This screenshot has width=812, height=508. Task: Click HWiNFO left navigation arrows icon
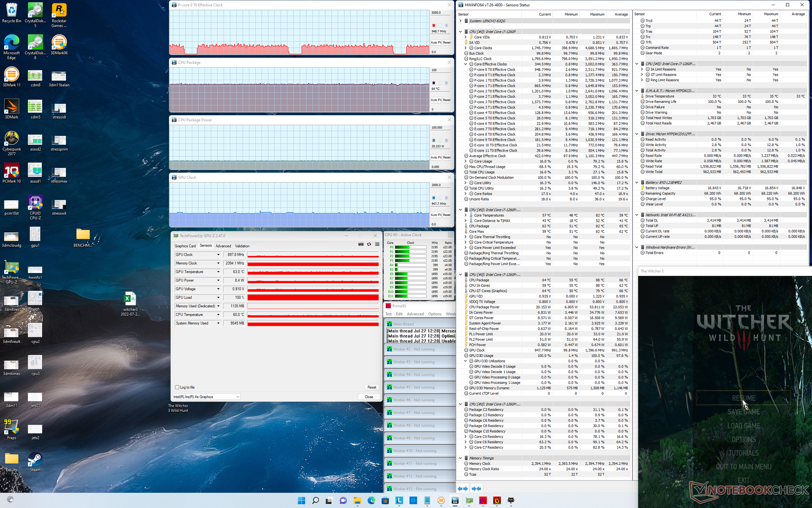(x=463, y=489)
